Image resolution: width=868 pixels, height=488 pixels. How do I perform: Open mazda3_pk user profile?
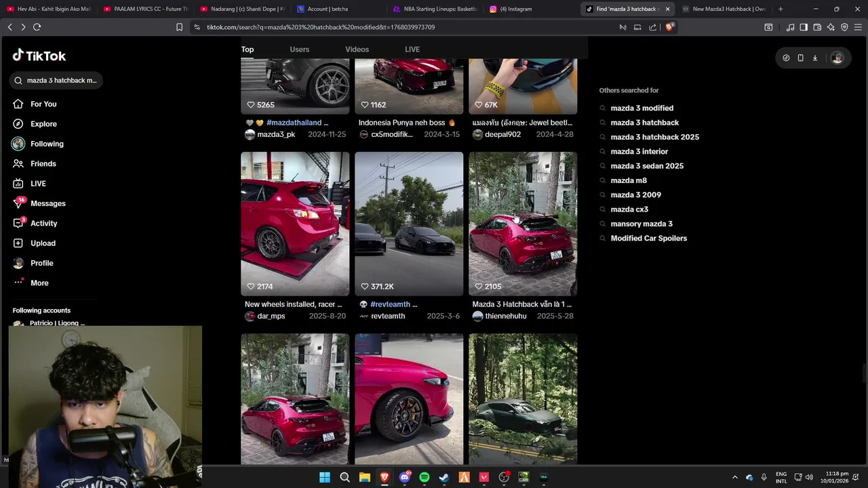276,135
